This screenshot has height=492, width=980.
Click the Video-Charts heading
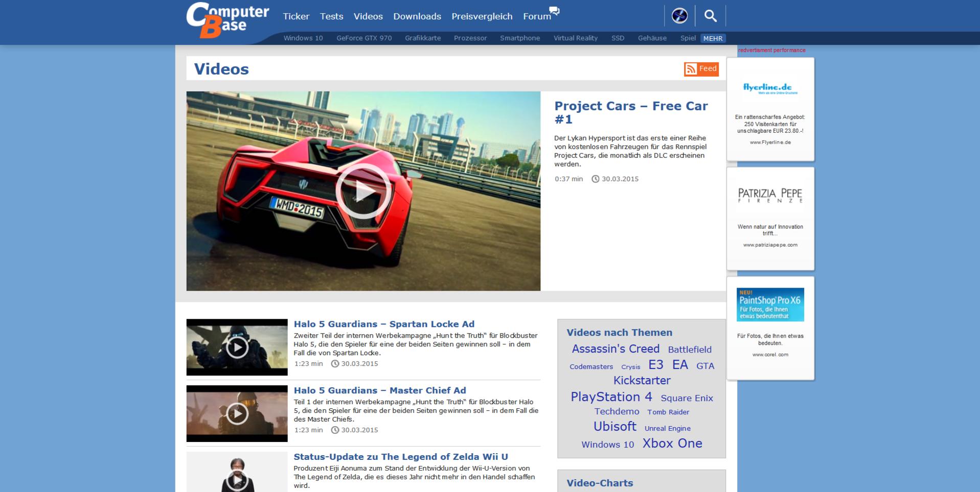pos(600,483)
